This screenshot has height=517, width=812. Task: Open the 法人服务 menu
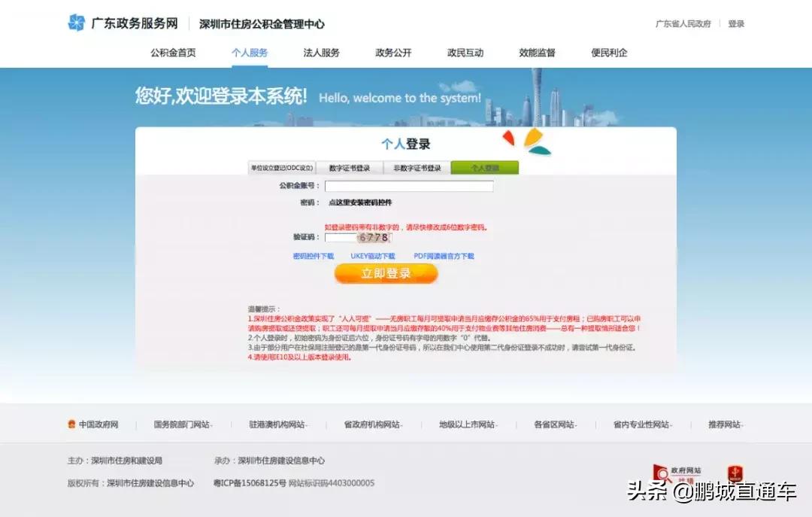pyautogui.click(x=322, y=53)
